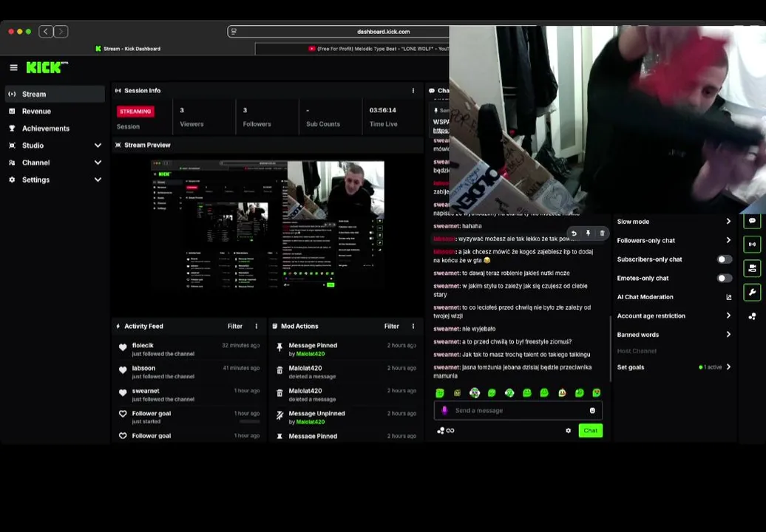Viewport: 766px width, 532px height.
Task: Open Mod Actions Filter dropdown
Action: 392,326
